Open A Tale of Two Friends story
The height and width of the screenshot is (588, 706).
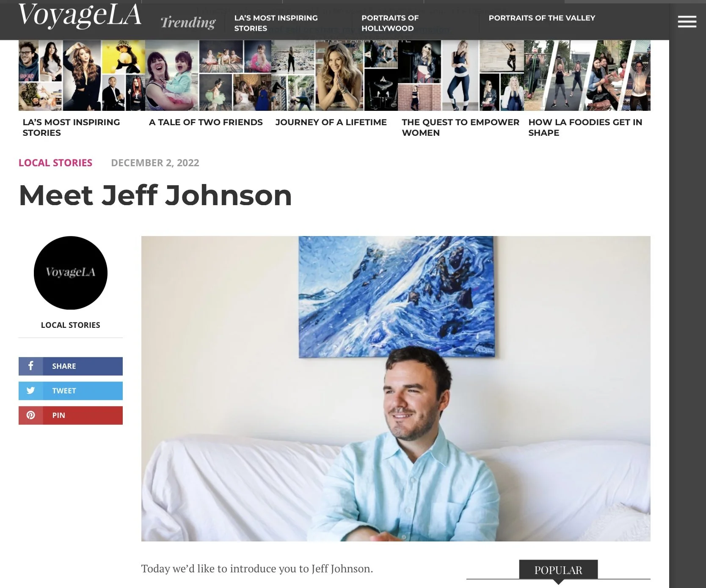(x=206, y=122)
